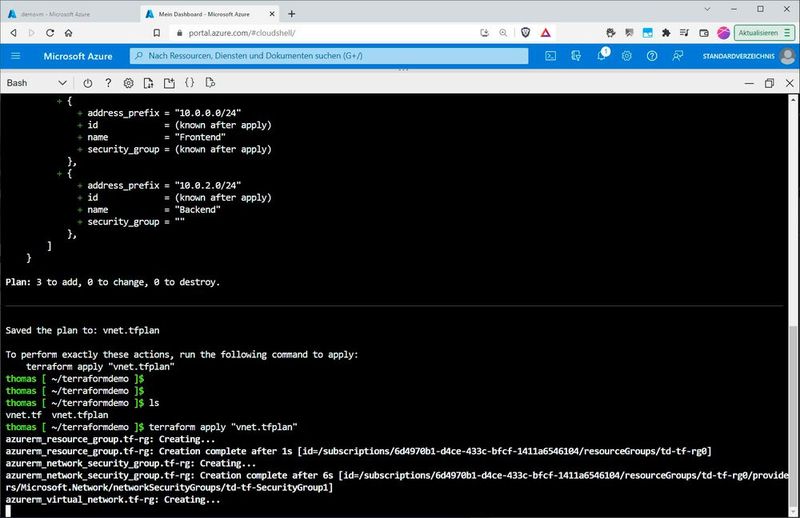
Task: Open the zoom magnifier in the address bar
Action: tap(503, 33)
